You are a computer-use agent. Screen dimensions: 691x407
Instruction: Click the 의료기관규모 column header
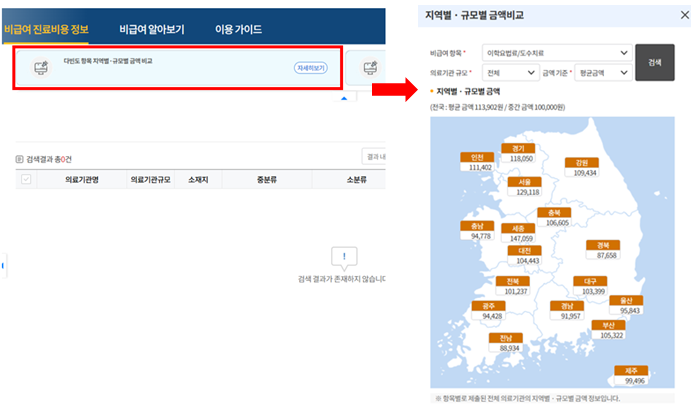150,180
